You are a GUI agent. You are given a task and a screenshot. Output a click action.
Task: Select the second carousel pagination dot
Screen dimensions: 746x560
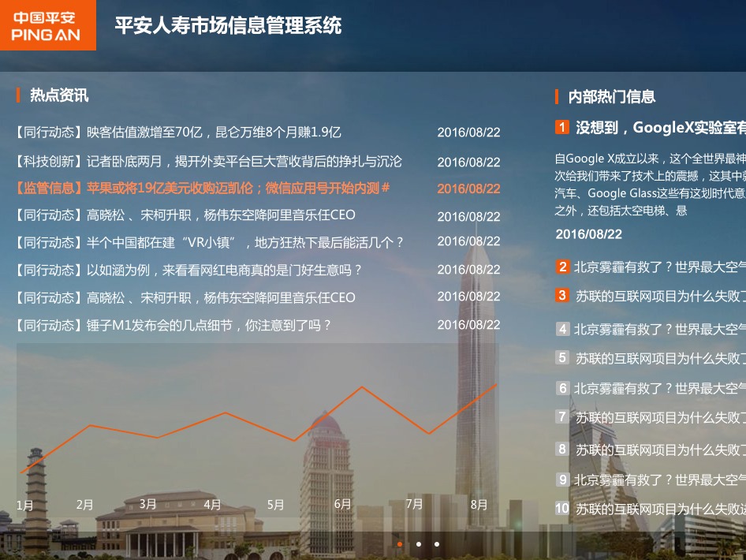click(x=419, y=543)
